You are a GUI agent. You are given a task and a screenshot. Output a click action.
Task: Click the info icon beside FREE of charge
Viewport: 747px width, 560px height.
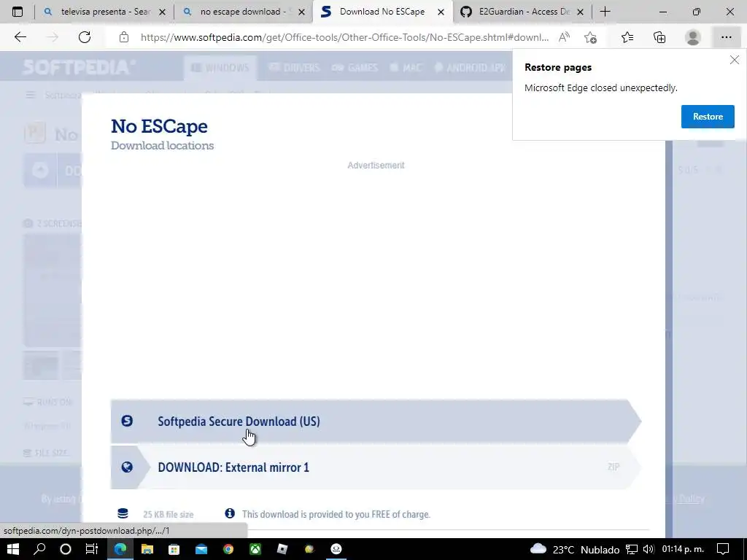pyautogui.click(x=230, y=513)
